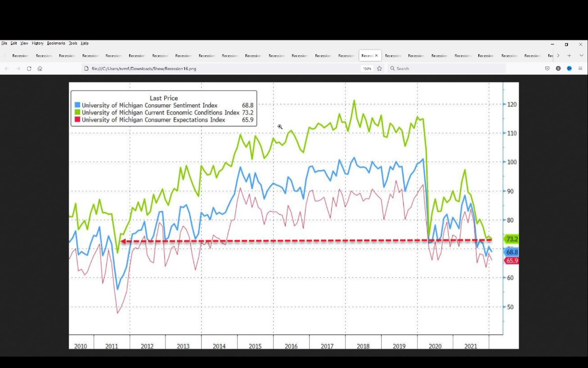The height and width of the screenshot is (368, 588).
Task: Click the green 73.2 value flag
Action: (x=511, y=239)
